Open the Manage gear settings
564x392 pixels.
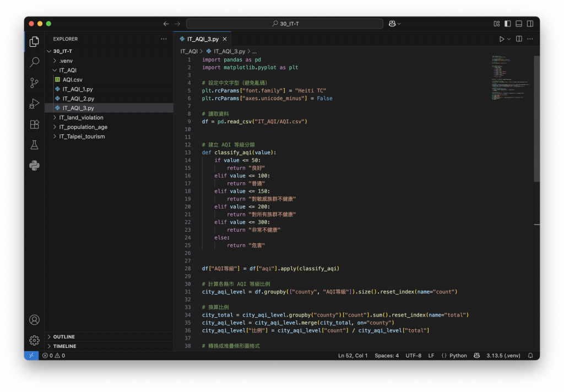pos(34,340)
